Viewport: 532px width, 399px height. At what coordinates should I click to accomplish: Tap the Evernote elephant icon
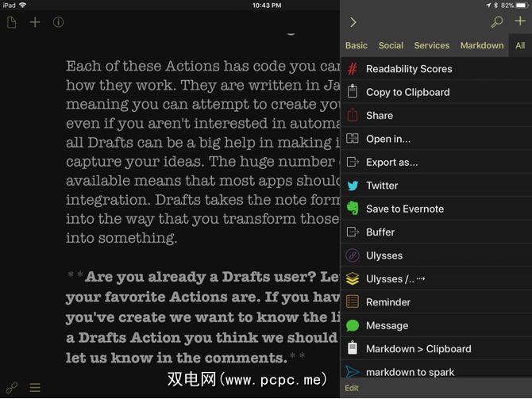(x=353, y=208)
